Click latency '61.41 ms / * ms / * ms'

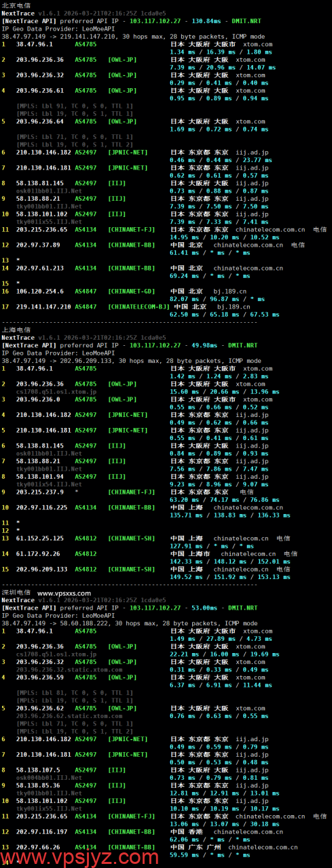pyautogui.click(x=210, y=252)
